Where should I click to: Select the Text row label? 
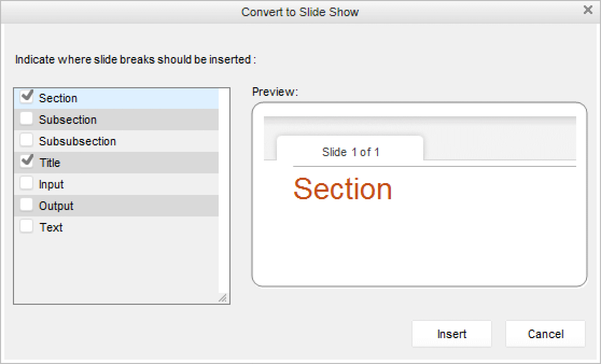51,227
